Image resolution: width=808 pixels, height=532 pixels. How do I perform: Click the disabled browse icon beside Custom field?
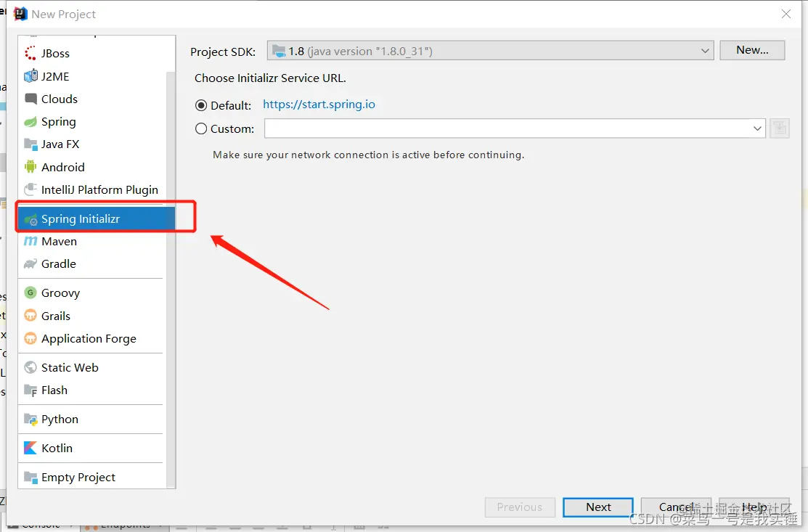point(780,128)
